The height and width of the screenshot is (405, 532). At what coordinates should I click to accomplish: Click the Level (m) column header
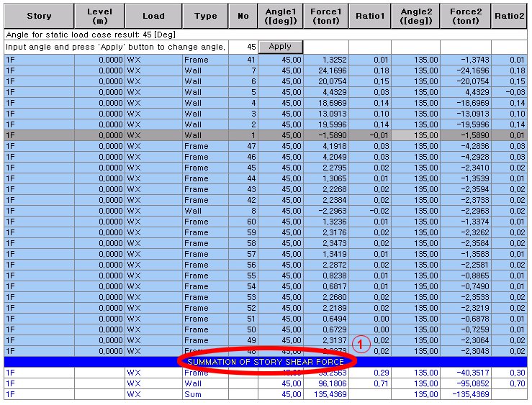coord(99,15)
